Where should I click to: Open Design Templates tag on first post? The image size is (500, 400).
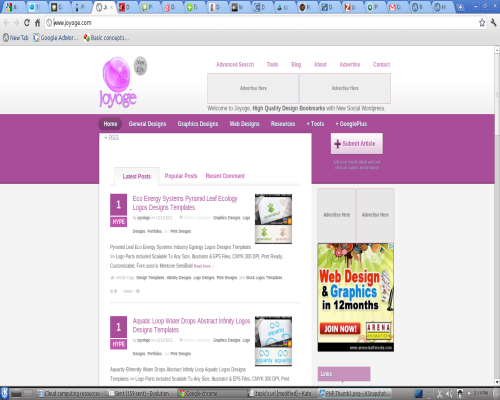150,278
